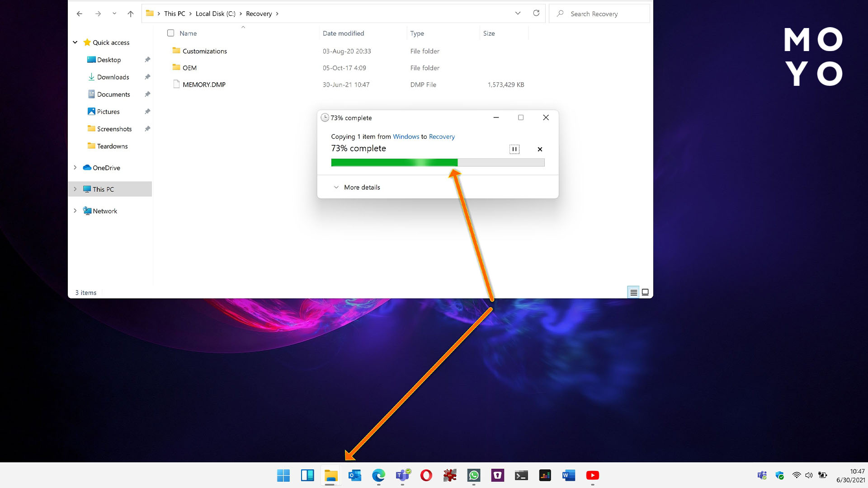This screenshot has width=868, height=488.
Task: Tick the select all items checkbox
Action: [170, 33]
